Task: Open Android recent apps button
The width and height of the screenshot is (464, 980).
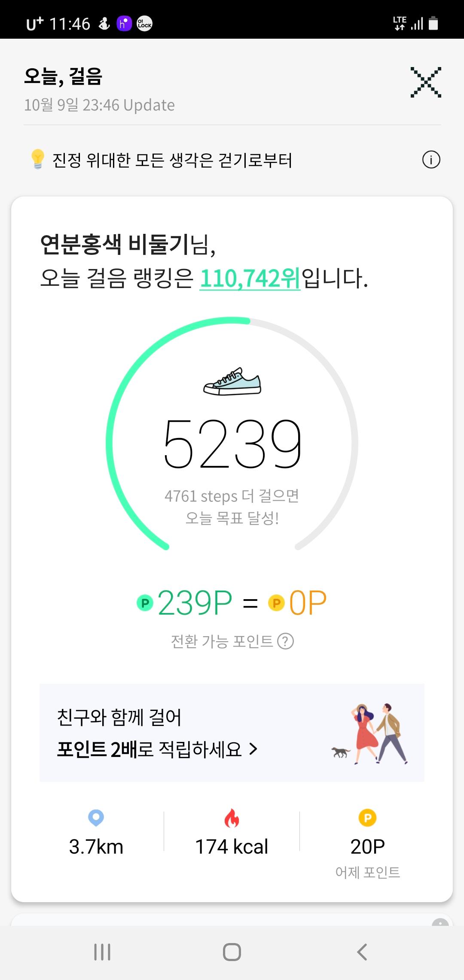Action: (x=102, y=952)
